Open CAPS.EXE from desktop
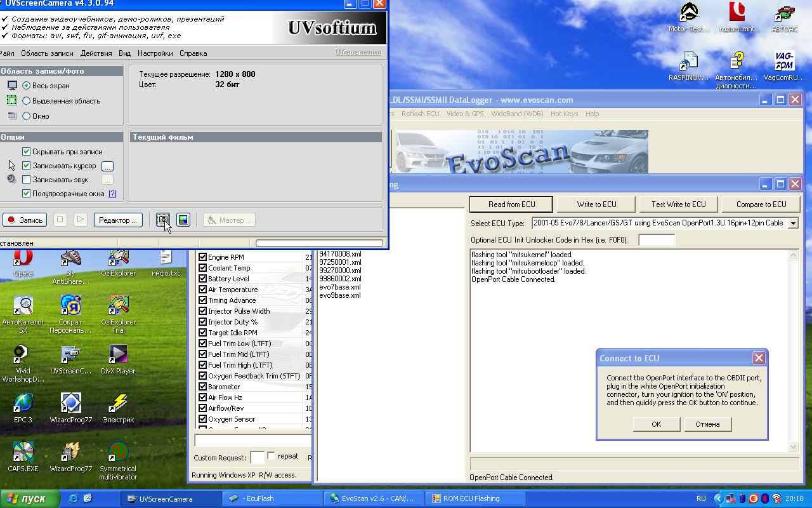 click(23, 457)
